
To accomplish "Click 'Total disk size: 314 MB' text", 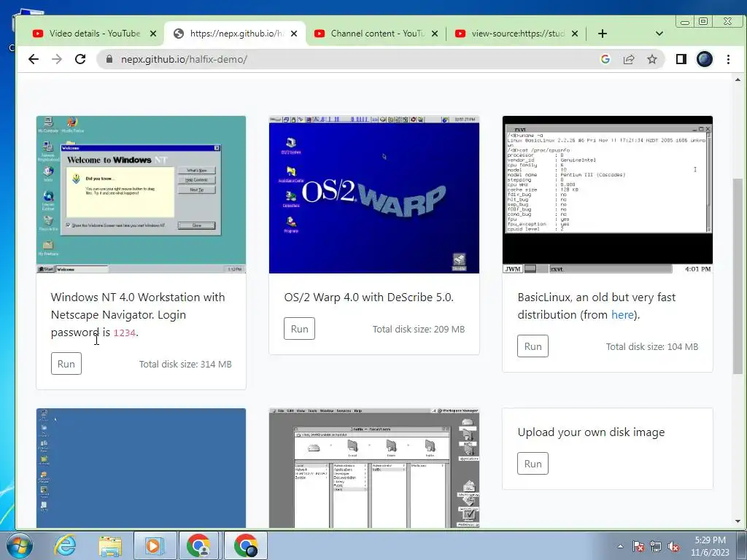I will coord(185,365).
